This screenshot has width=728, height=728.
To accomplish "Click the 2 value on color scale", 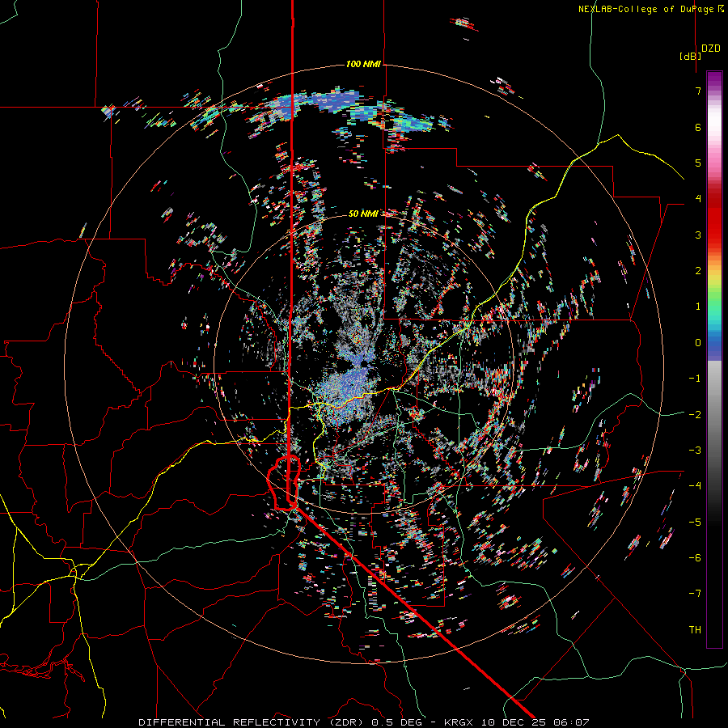I will tap(698, 271).
